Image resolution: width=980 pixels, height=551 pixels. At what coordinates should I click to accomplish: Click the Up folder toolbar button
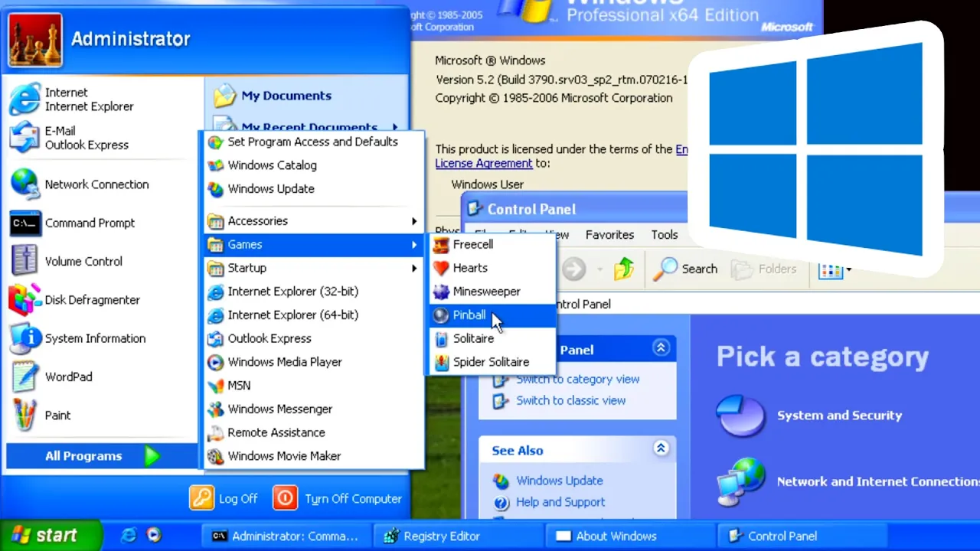pos(624,269)
